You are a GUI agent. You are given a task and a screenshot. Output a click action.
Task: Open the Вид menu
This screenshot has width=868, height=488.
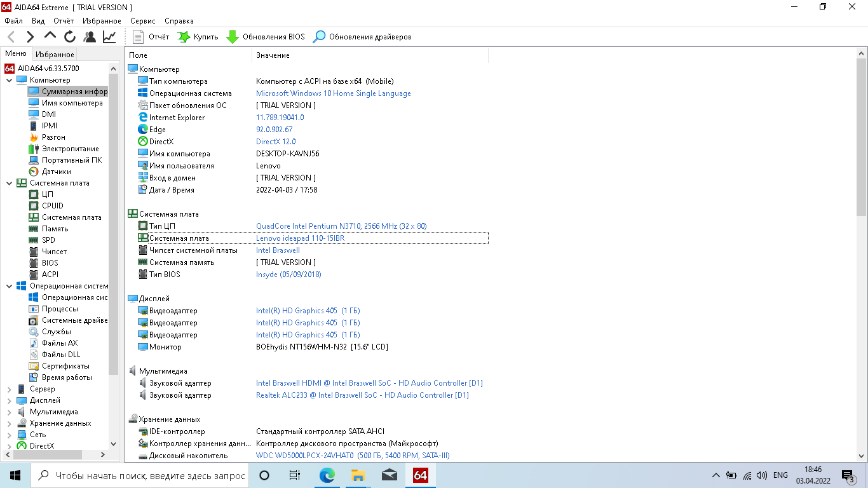pos(38,21)
